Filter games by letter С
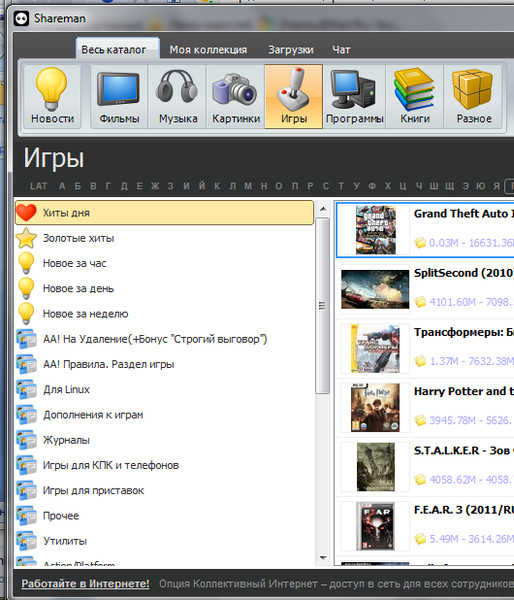514x600 pixels. click(326, 186)
